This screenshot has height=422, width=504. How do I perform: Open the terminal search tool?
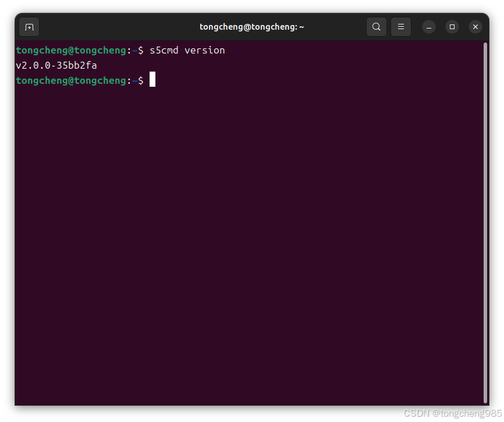[377, 27]
